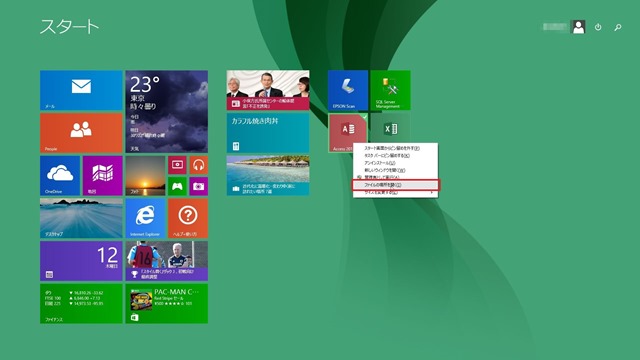Screen dimensions: 640x360
Task: Select アンインストール from the context menu
Action: pyautogui.click(x=395, y=163)
